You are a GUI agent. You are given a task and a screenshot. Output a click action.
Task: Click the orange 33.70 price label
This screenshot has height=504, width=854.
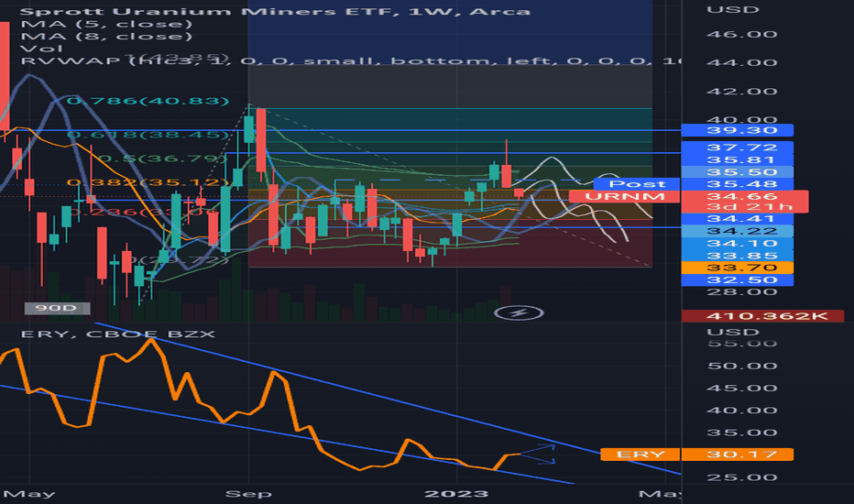pos(737,268)
